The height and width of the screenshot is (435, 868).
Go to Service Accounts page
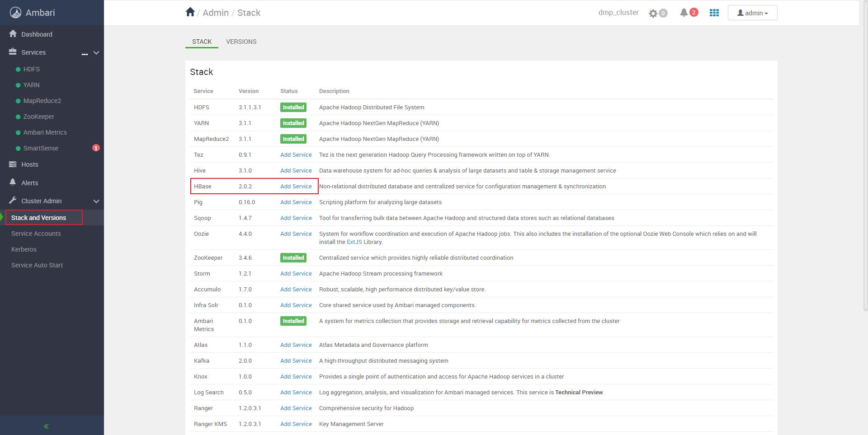[x=36, y=234]
